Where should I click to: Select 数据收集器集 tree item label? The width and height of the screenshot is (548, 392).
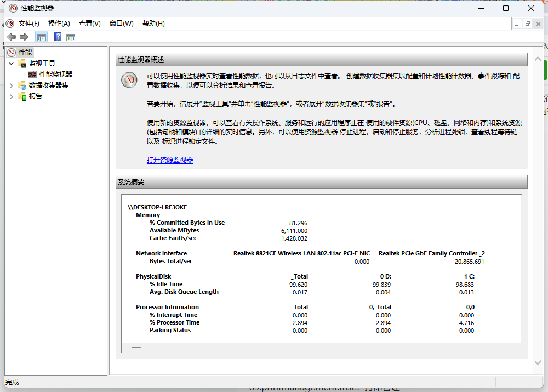tap(49, 86)
